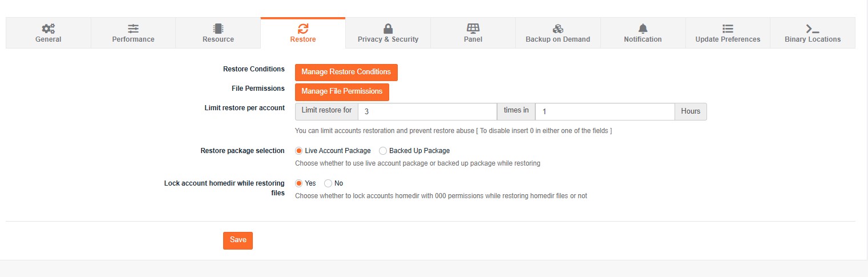Open Privacy & Security tab label
Screen dimensions: 868x277
pos(388,39)
